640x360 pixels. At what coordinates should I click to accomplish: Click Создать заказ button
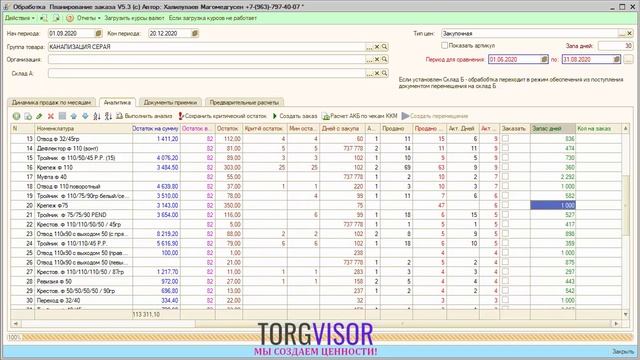coord(295,116)
